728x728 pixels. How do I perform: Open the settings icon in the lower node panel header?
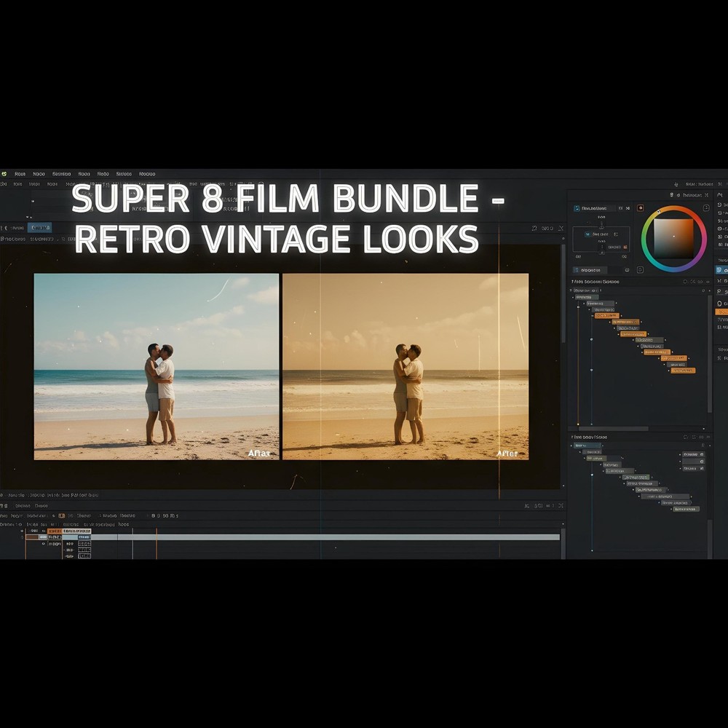(x=694, y=437)
